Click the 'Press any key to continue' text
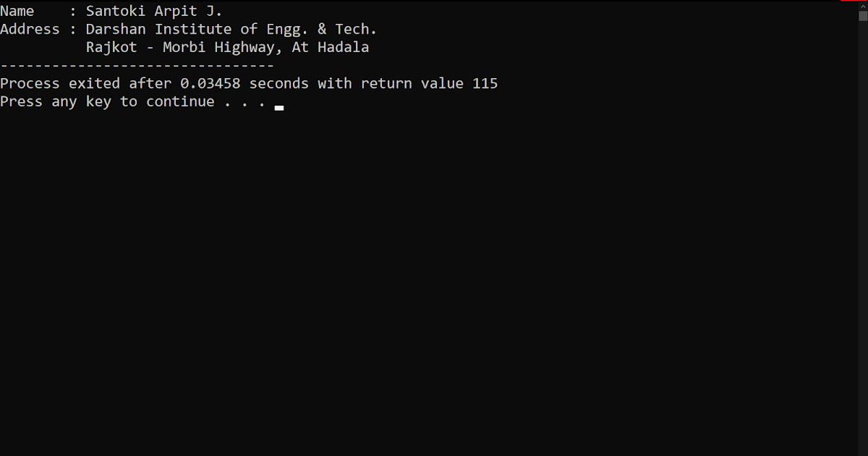The height and width of the screenshot is (456, 868). (107, 102)
